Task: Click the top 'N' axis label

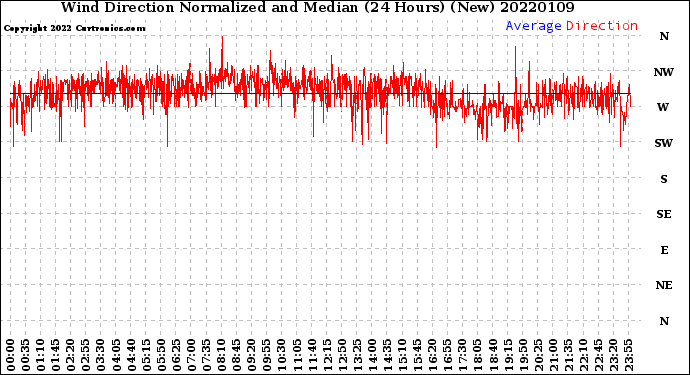Action: pyautogui.click(x=664, y=37)
